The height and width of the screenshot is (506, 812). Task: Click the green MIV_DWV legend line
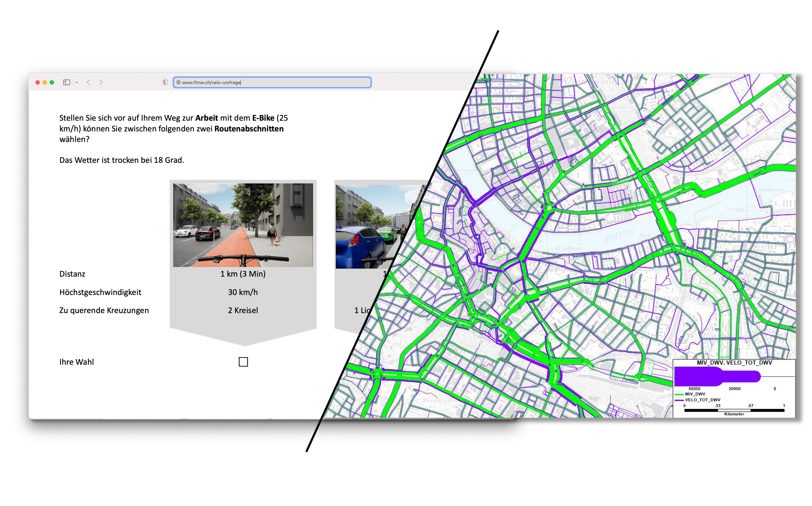point(679,394)
